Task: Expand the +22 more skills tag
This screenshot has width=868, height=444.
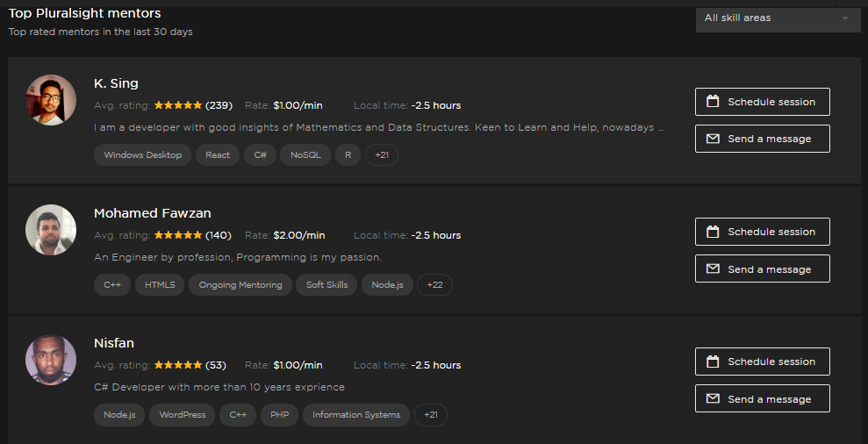Action: [434, 284]
